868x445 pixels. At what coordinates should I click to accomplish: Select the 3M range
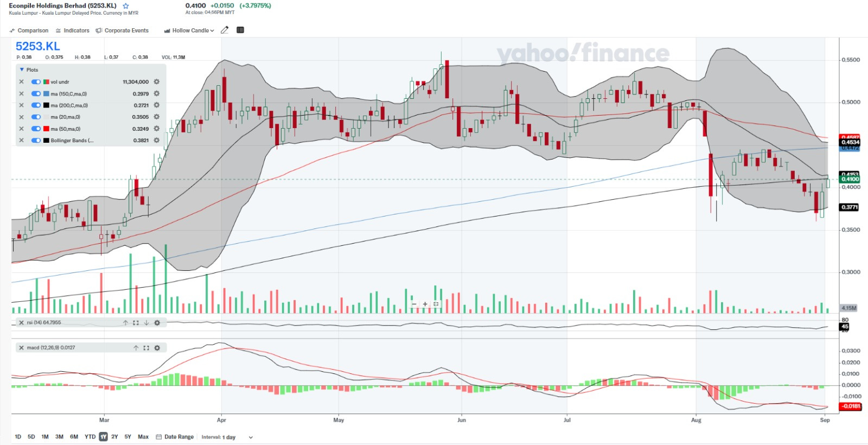pyautogui.click(x=59, y=437)
